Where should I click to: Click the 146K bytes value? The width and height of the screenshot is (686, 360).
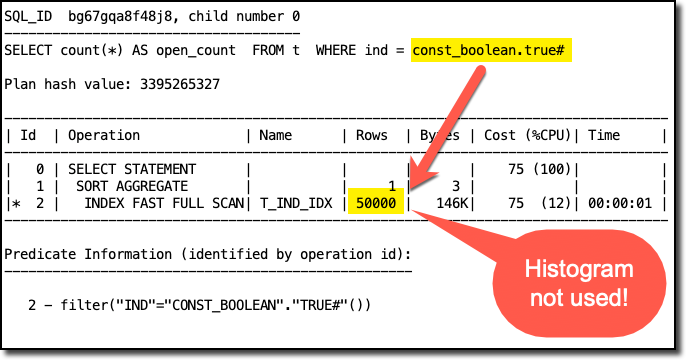(x=452, y=203)
